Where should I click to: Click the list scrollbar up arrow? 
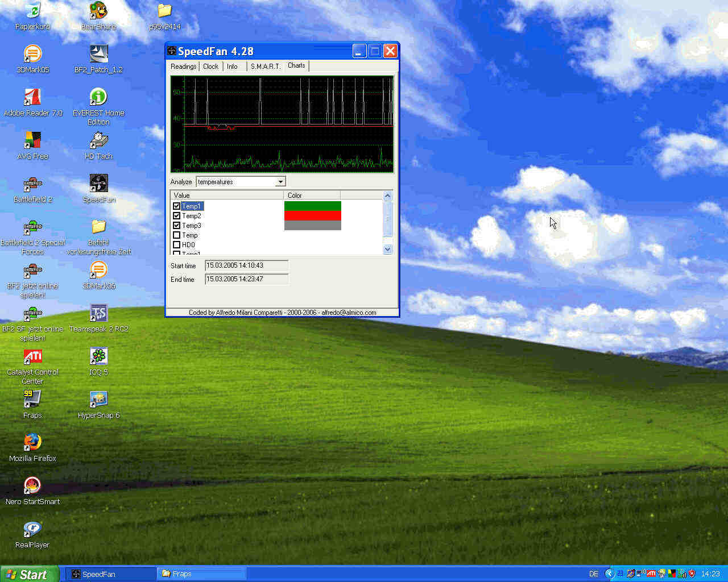coord(388,196)
